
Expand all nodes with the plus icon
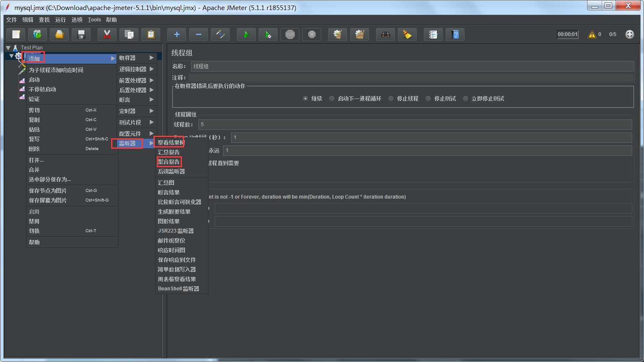177,34
